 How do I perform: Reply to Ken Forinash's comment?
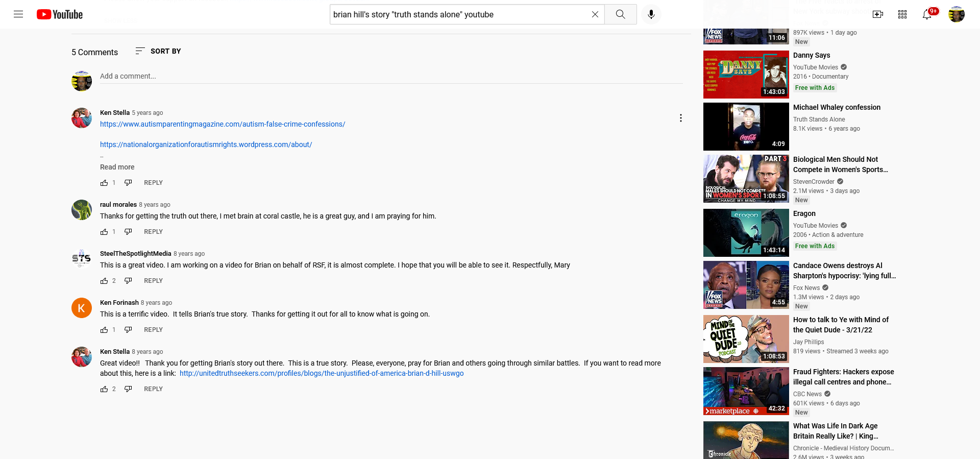(x=153, y=330)
